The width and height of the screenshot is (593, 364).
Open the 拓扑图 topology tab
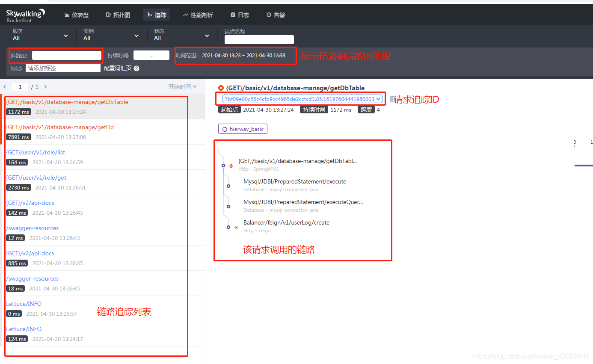(118, 15)
